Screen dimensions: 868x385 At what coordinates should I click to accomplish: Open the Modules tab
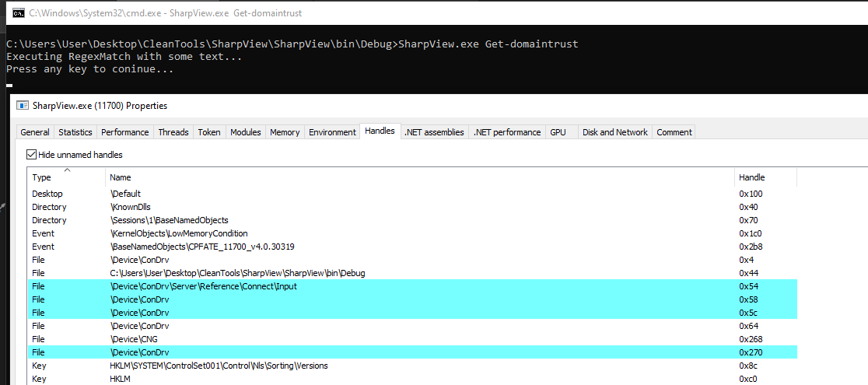pyautogui.click(x=246, y=132)
